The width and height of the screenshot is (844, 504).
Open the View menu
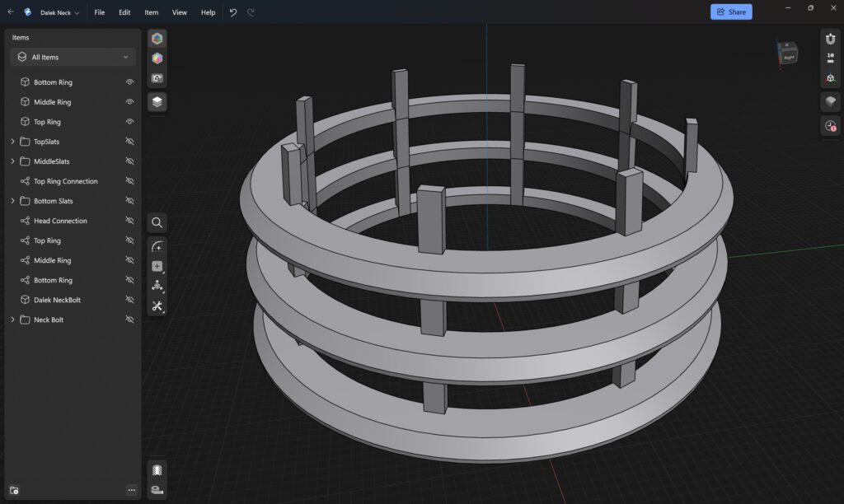click(179, 12)
